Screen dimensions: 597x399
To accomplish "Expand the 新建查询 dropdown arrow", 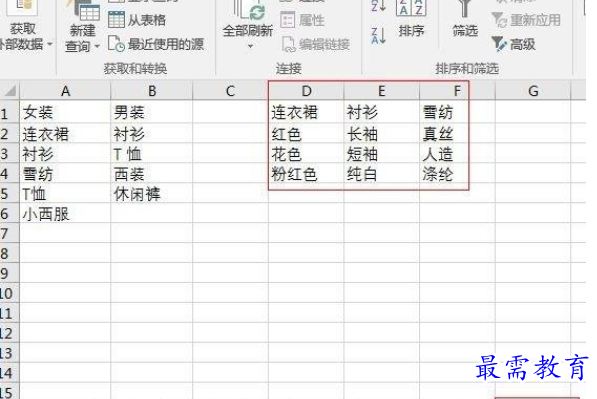I will tap(97, 46).
